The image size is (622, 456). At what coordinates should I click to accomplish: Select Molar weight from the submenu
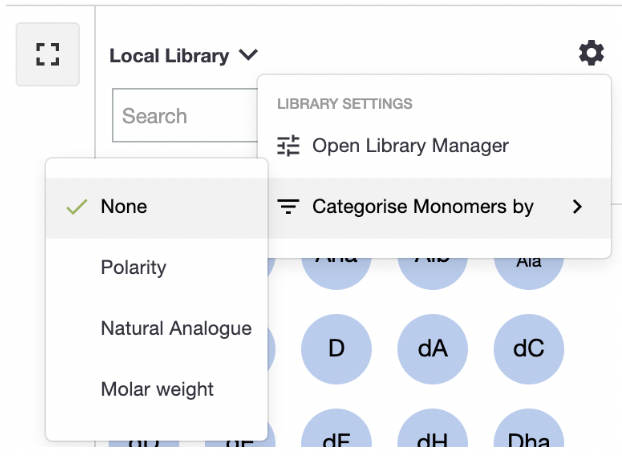click(157, 389)
